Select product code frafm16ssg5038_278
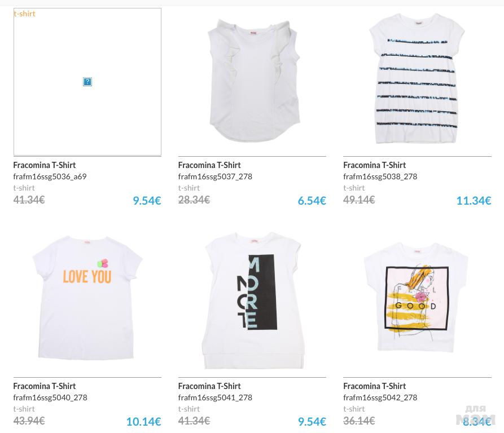 [380, 176]
